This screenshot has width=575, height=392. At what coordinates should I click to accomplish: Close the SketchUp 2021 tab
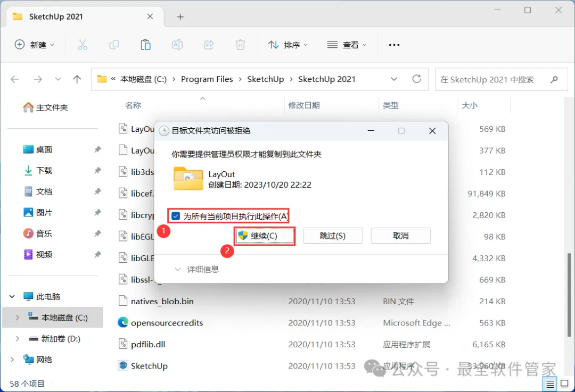pyautogui.click(x=150, y=16)
